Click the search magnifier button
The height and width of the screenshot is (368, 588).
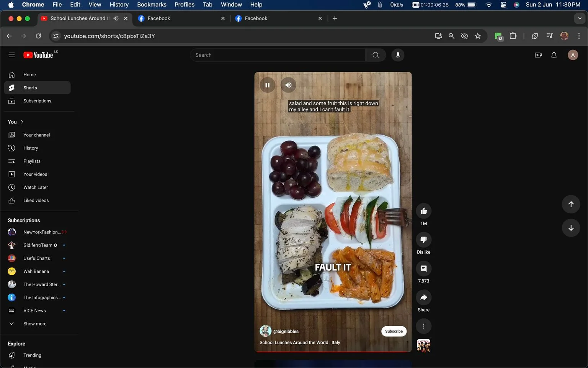click(376, 55)
